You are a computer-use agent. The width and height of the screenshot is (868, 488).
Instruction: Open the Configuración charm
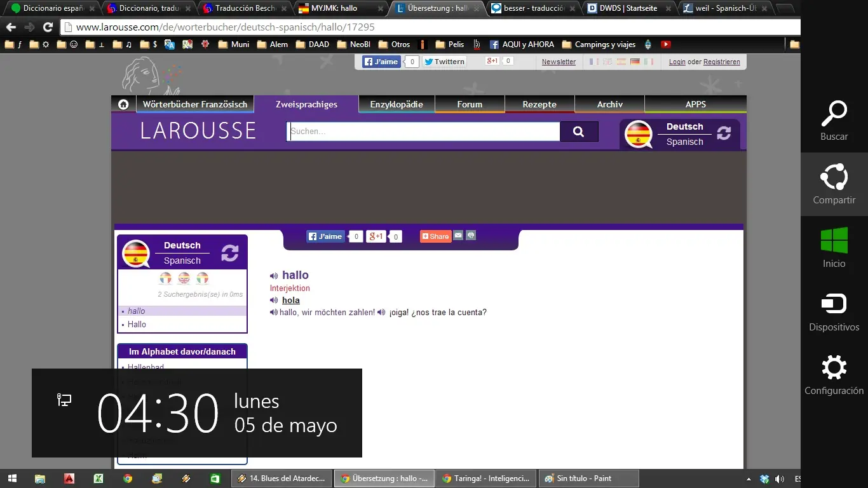pyautogui.click(x=834, y=375)
